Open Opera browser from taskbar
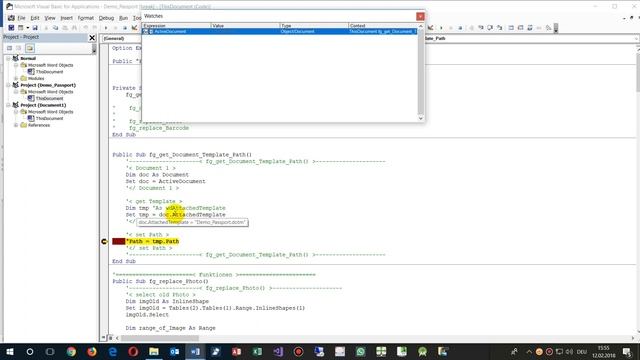Image resolution: width=640 pixels, height=360 pixels. coord(133,351)
